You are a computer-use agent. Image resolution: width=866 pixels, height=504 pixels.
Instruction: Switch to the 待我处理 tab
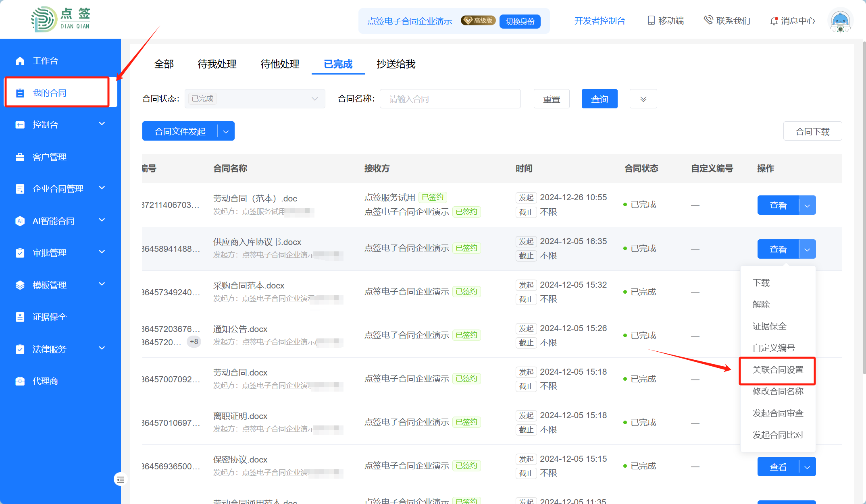(x=217, y=64)
